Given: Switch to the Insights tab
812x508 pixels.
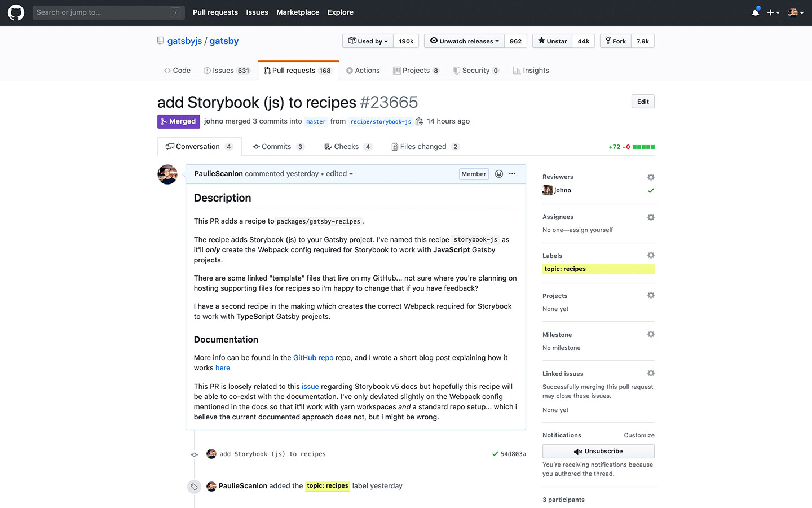Looking at the screenshot, I should 531,71.
